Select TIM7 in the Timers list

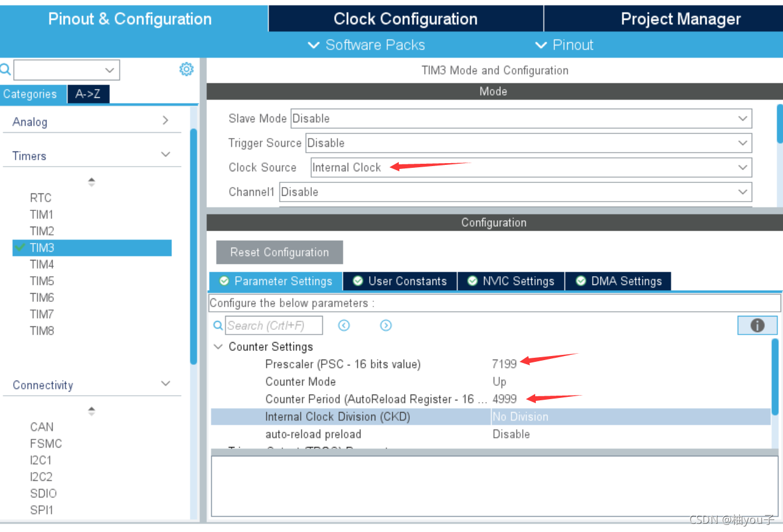(42, 314)
